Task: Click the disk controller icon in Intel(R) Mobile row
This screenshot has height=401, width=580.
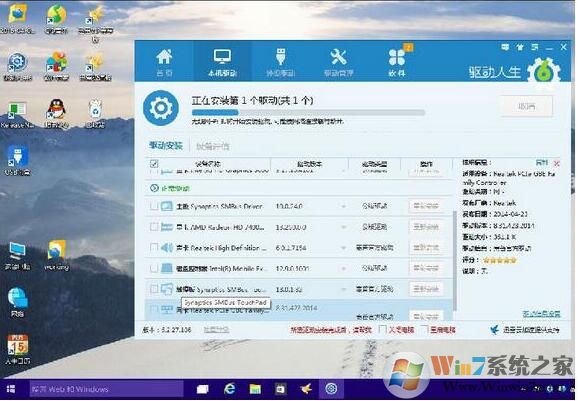Action: click(x=167, y=268)
